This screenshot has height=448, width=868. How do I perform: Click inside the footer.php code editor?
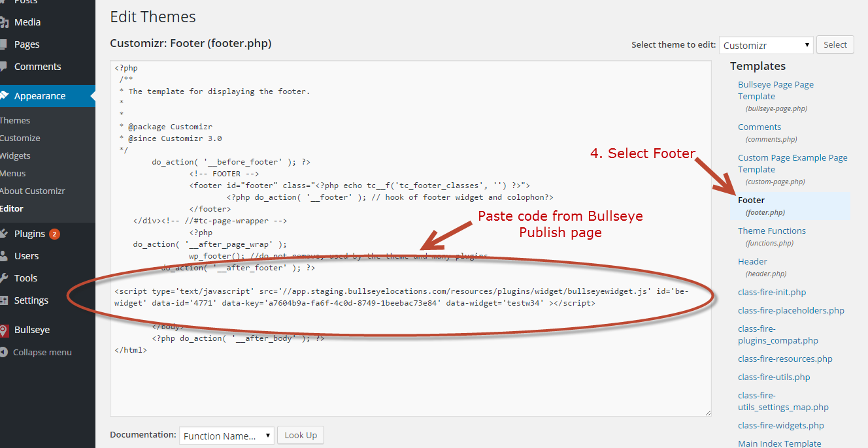[x=410, y=238]
